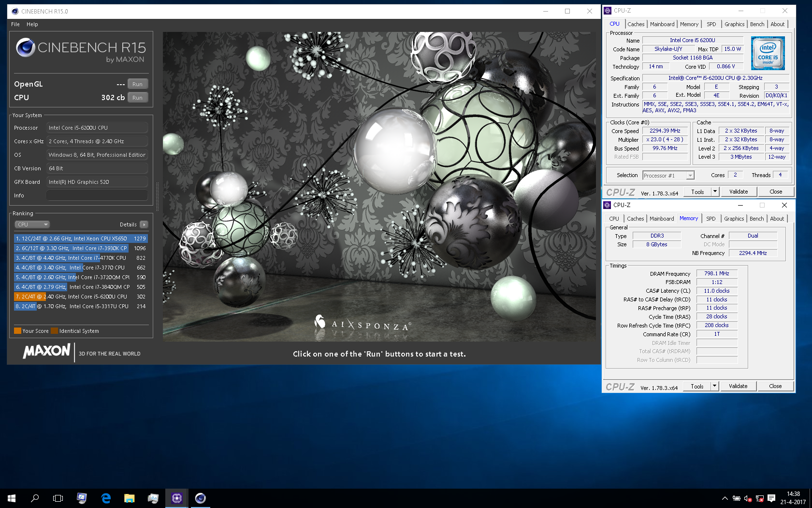
Task: Expand Tools dropdown arrow in upper CPU-Z
Action: click(x=715, y=192)
